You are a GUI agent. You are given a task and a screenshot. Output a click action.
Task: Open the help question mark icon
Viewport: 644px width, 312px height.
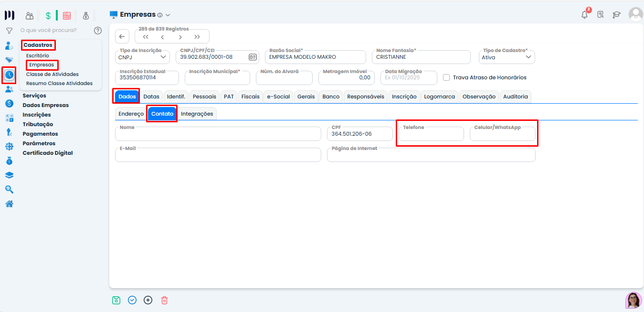98,31
